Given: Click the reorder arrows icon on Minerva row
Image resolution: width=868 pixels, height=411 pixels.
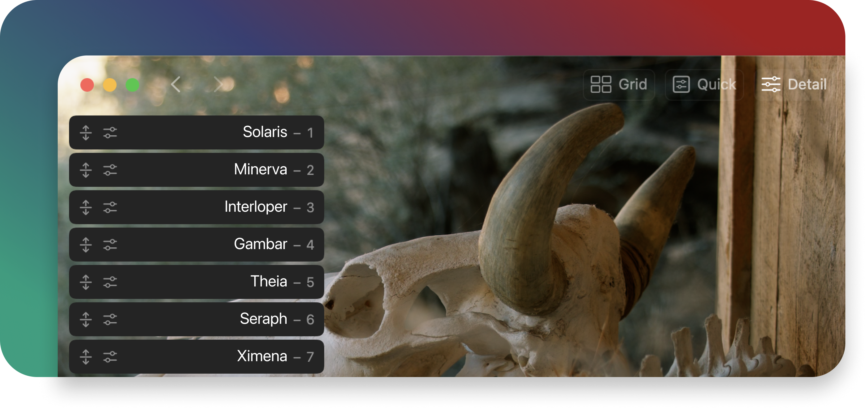Looking at the screenshot, I should (86, 170).
